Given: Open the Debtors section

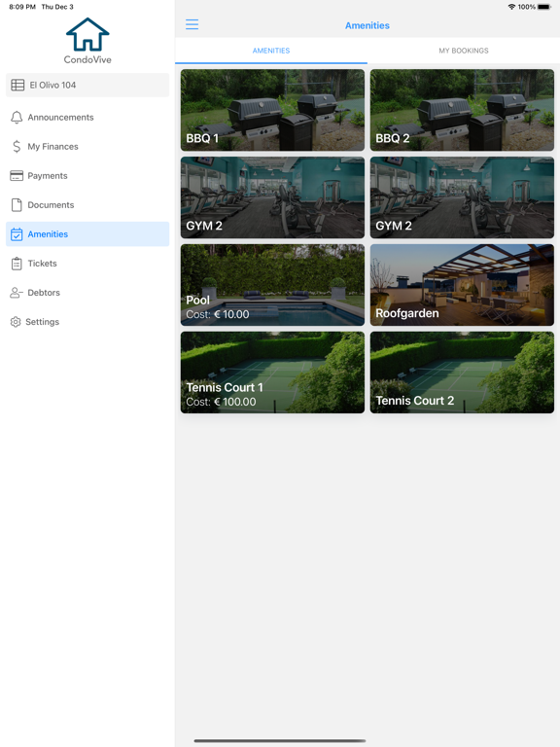Looking at the screenshot, I should pyautogui.click(x=87, y=293).
